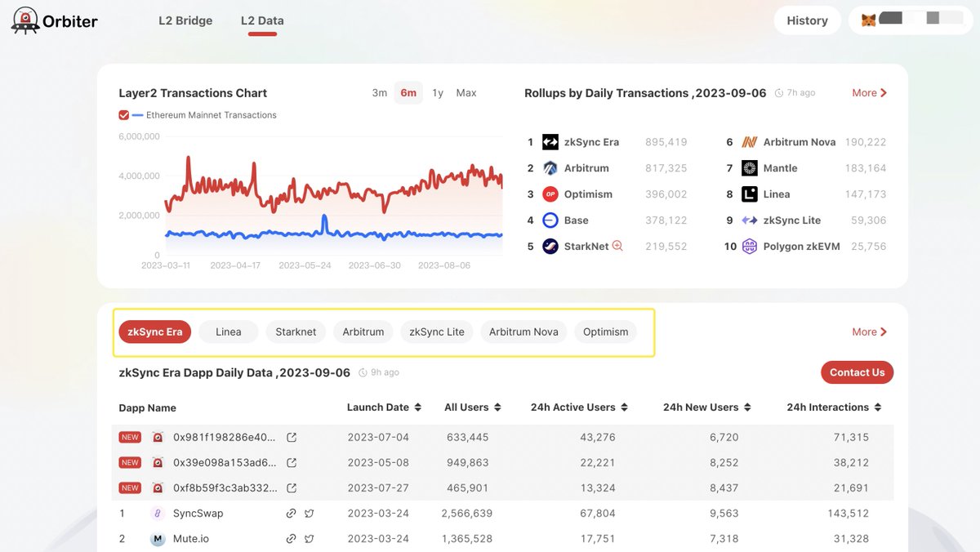Click the Contact Us button
Screen dimensions: 980x552
pos(857,372)
